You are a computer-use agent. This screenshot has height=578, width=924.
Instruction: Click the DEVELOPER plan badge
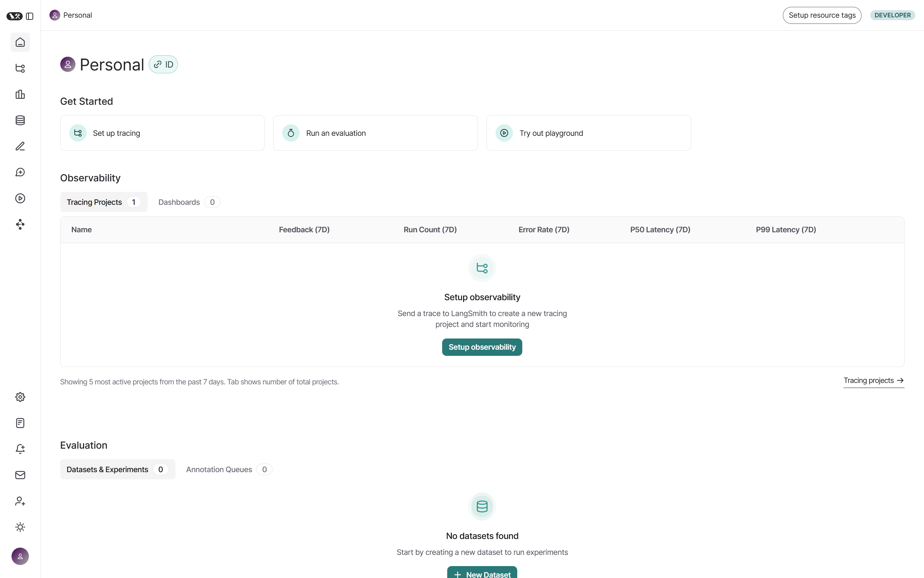point(893,15)
